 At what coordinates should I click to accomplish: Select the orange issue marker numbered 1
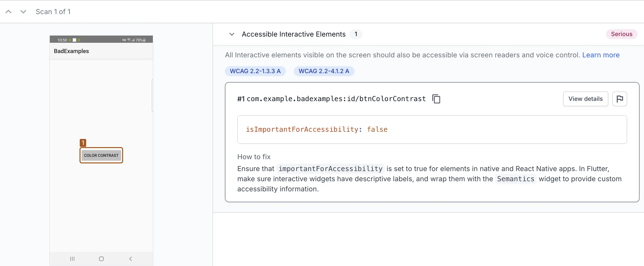point(83,143)
